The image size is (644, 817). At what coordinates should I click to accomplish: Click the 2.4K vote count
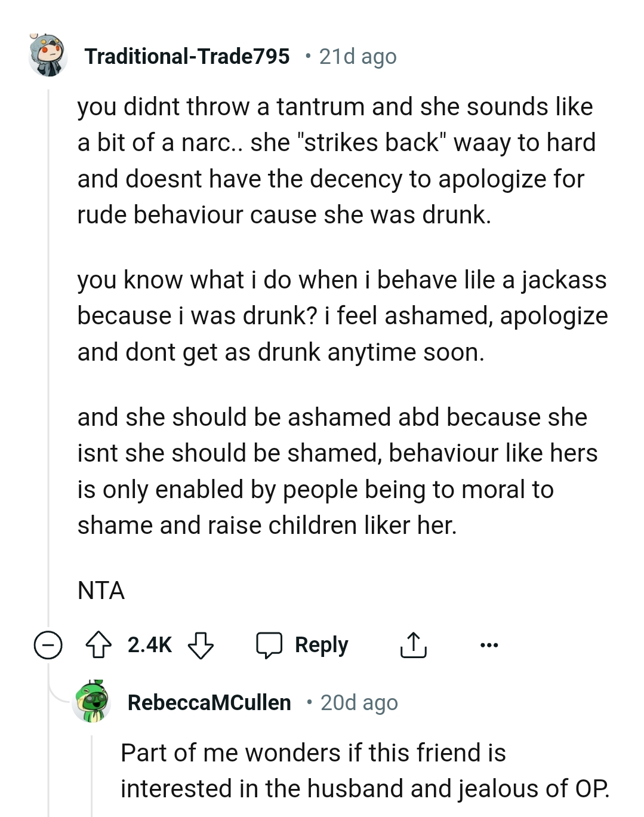[148, 644]
